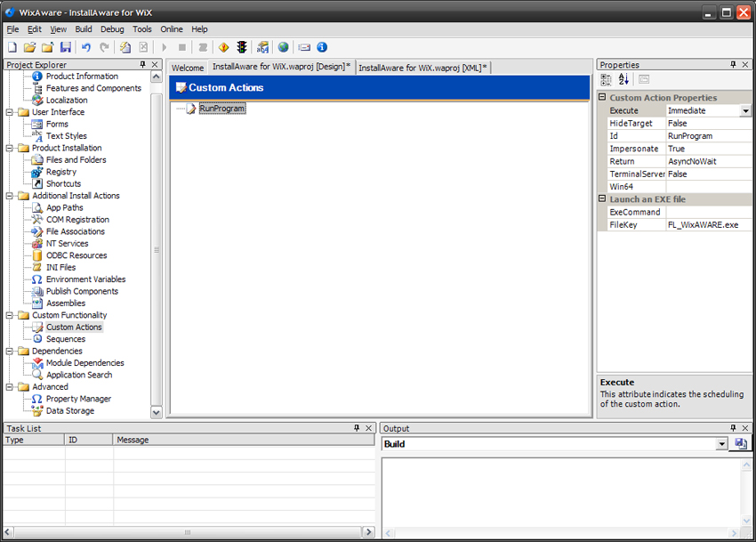Click the save output icon beside Build dropdown

741,443
